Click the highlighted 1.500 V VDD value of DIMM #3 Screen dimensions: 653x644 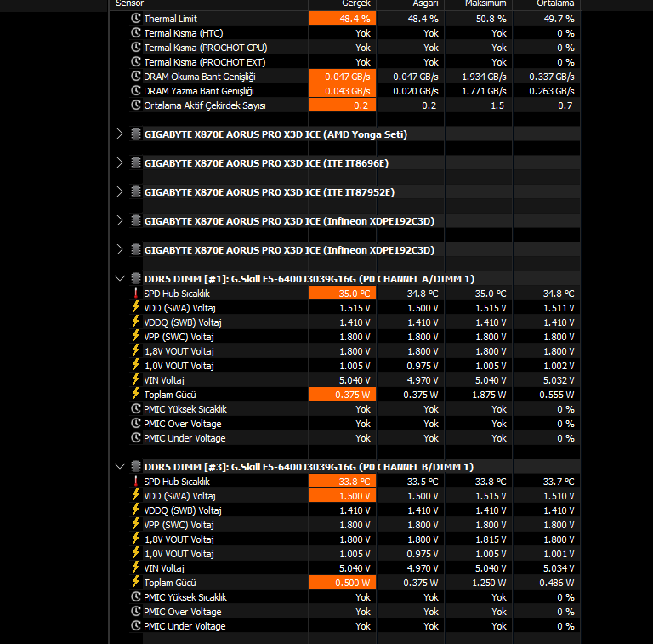point(343,496)
